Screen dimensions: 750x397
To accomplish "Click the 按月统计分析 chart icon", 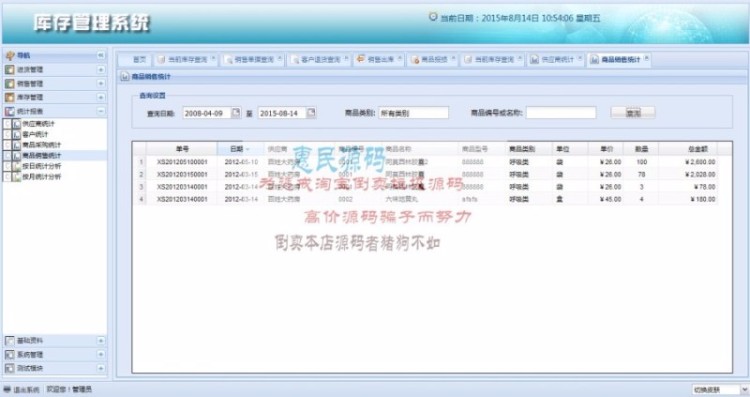I will (x=17, y=176).
